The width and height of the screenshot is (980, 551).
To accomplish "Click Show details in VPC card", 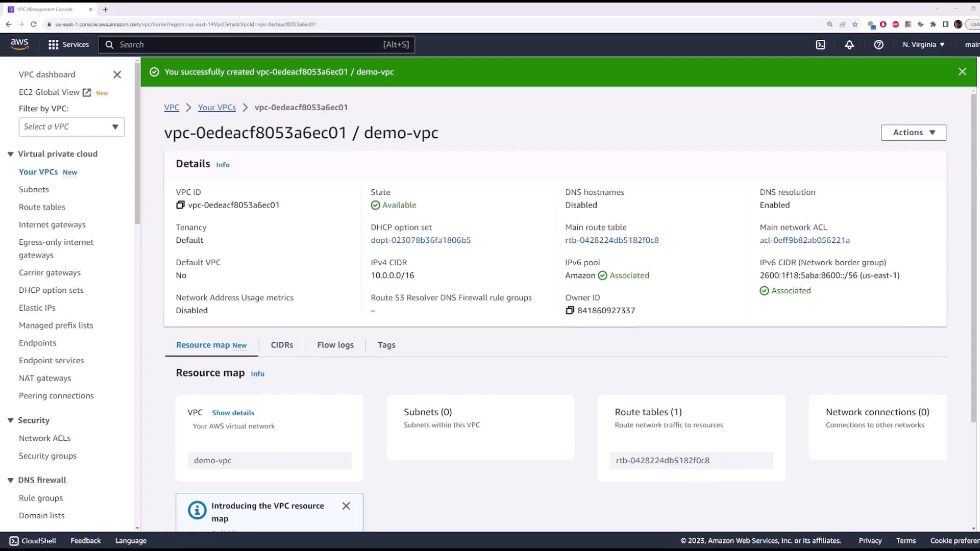I will pos(233,413).
